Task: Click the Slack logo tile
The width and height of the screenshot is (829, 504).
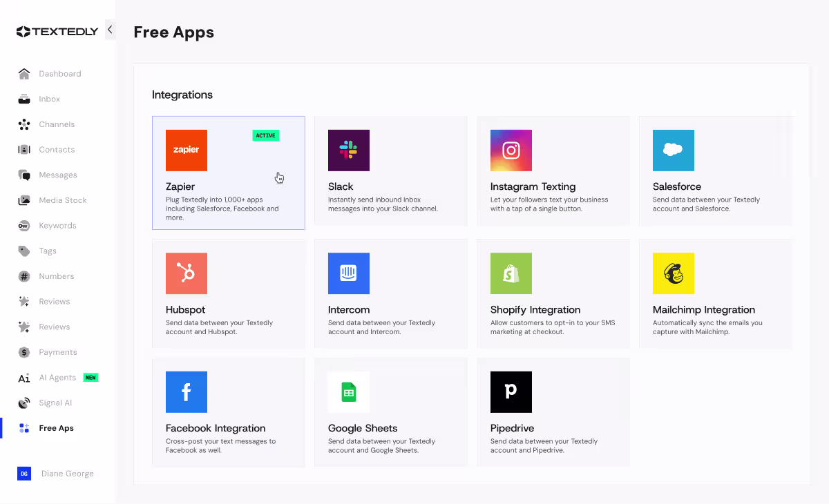Action: pyautogui.click(x=349, y=151)
